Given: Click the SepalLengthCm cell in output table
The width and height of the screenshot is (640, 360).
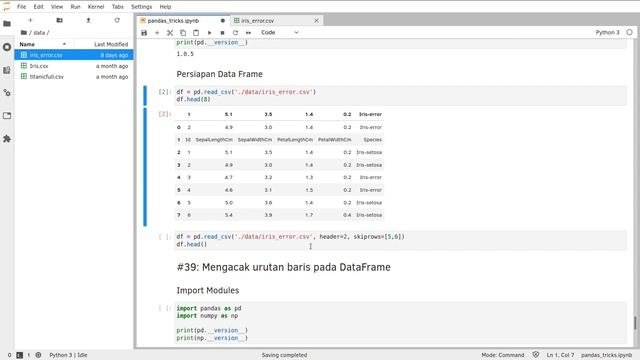Looking at the screenshot, I should (x=214, y=140).
